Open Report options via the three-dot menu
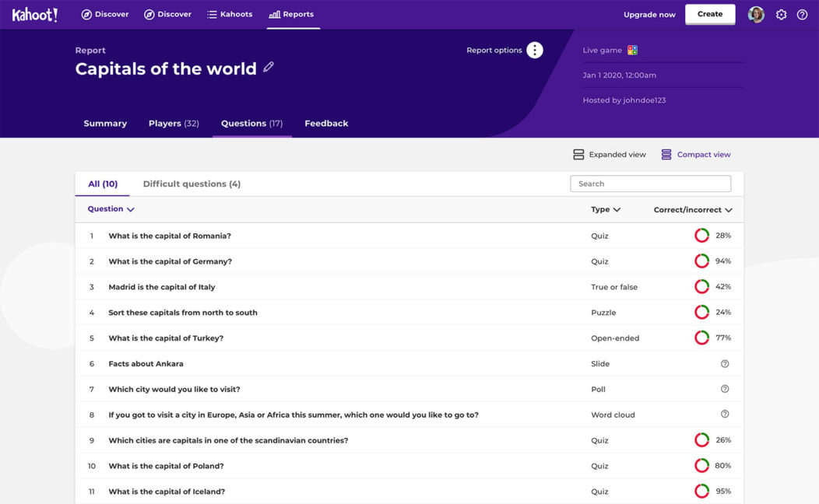This screenshot has width=819, height=504. [534, 50]
